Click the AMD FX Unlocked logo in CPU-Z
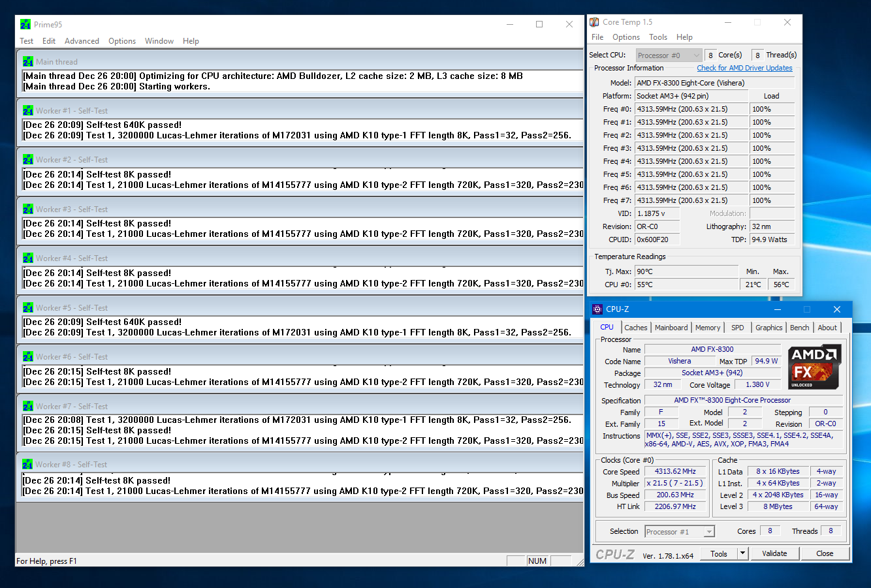Viewport: 871px width, 588px height. pyautogui.click(x=815, y=367)
